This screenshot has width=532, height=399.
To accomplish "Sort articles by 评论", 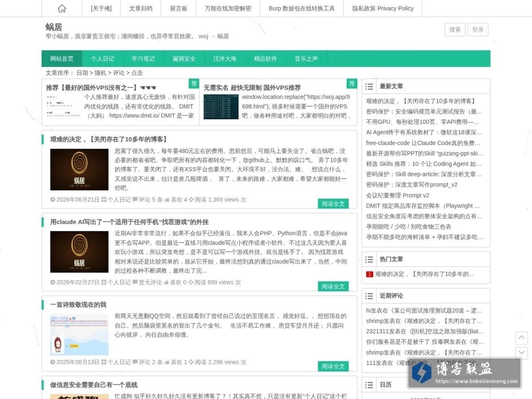I will point(118,73).
